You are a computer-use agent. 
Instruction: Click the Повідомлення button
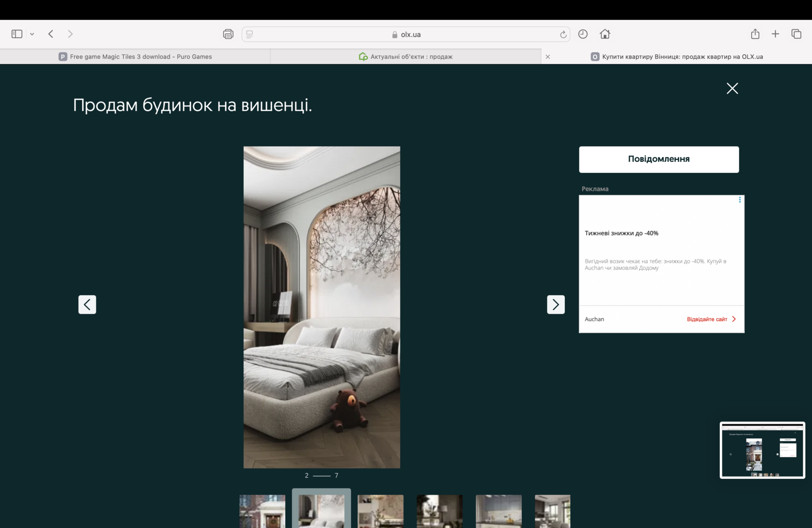point(659,159)
